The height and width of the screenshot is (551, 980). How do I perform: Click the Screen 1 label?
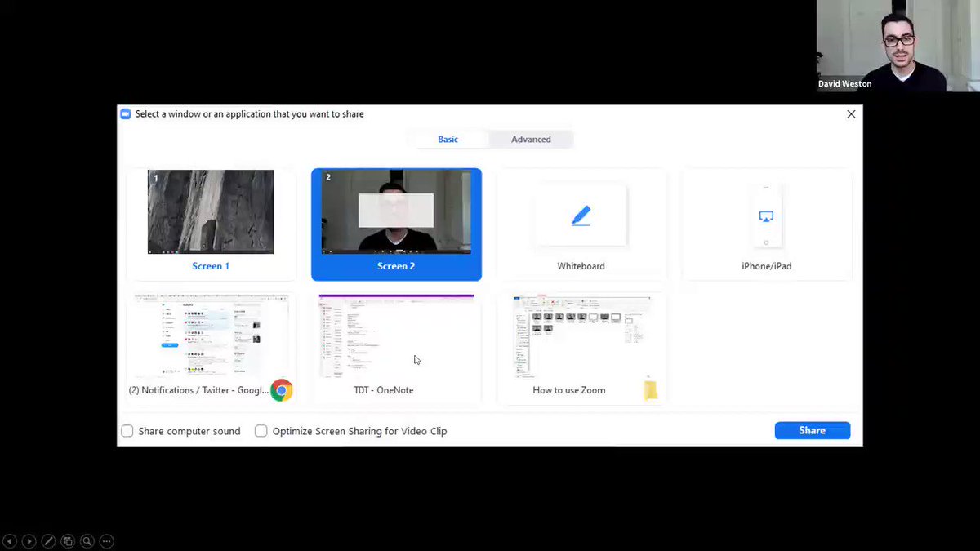(211, 266)
